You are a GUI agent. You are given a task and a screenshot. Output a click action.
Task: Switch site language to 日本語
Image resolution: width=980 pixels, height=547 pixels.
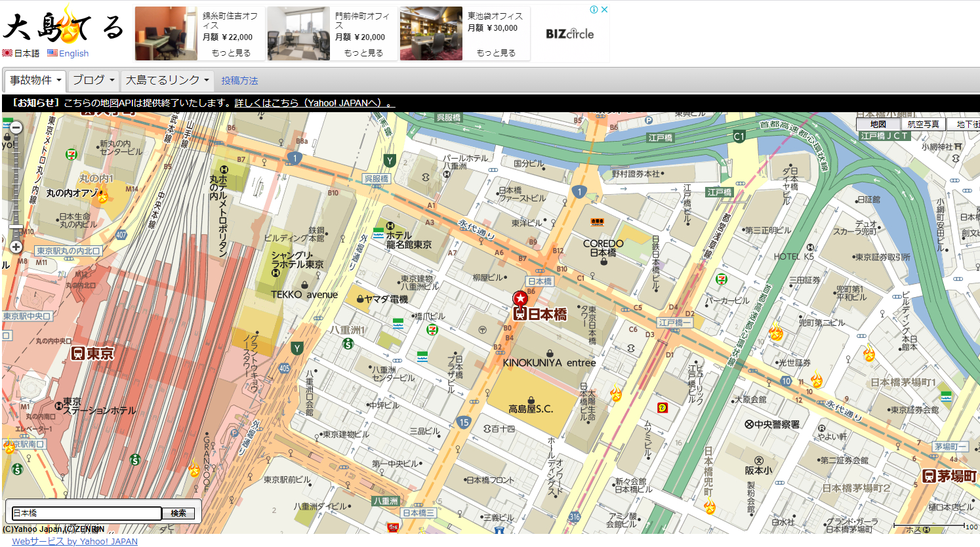pyautogui.click(x=21, y=53)
